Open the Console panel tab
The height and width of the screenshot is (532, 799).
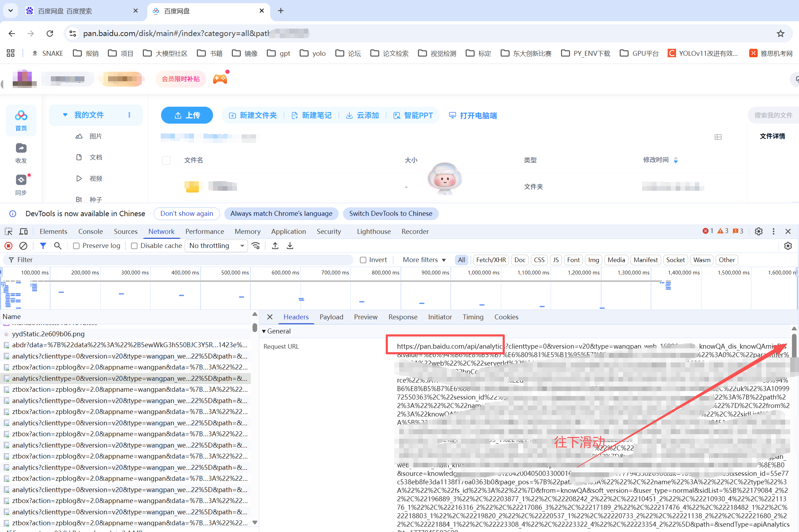point(90,231)
